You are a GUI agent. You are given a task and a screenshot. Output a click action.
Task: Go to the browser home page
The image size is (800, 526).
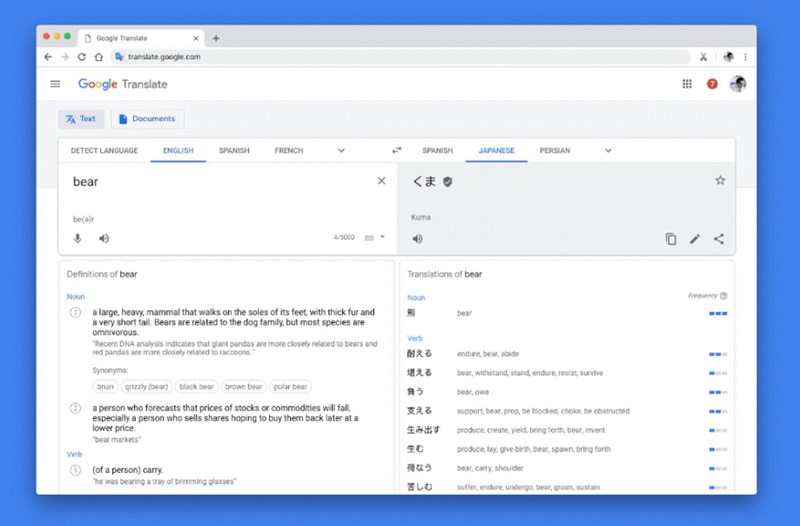99,57
